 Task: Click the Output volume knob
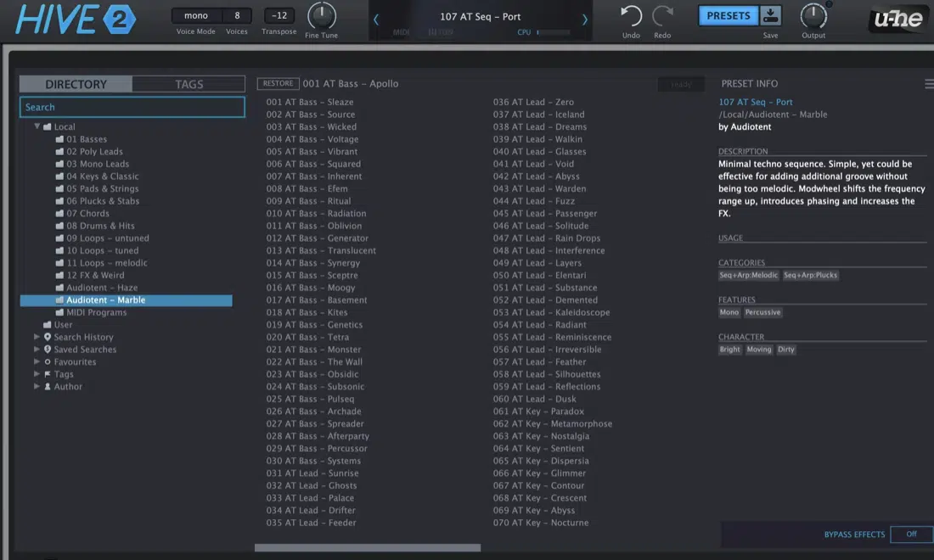pos(813,14)
